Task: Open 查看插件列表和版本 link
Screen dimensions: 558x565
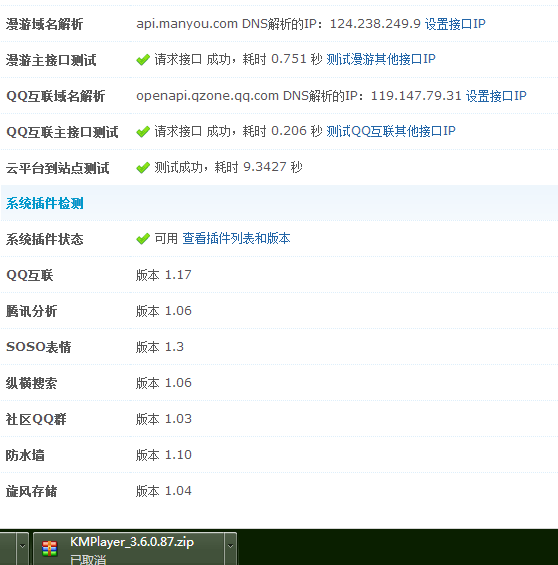Action: [236, 239]
